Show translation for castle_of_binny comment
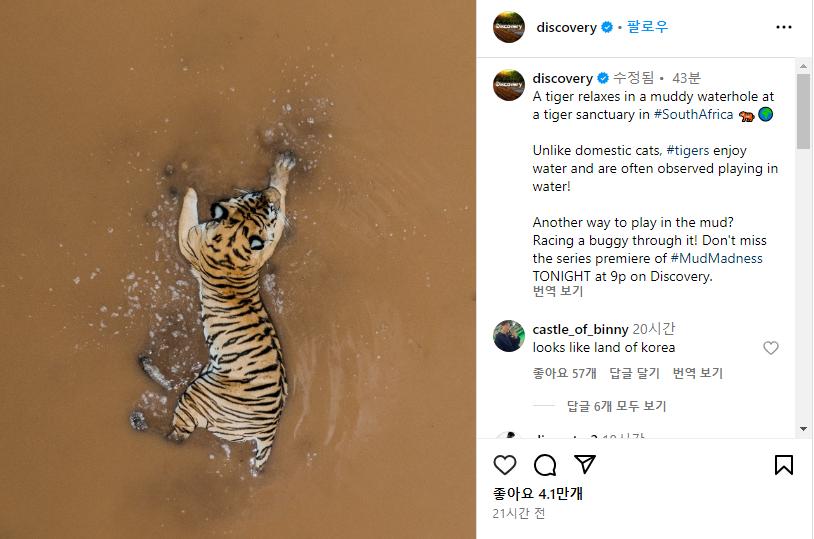Image resolution: width=814 pixels, height=539 pixels. 697,373
